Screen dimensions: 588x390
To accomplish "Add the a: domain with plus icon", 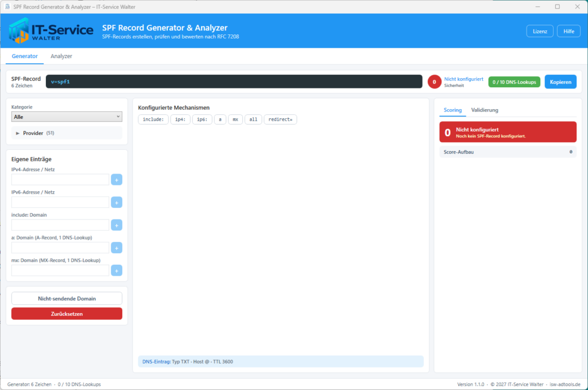I will 117,248.
